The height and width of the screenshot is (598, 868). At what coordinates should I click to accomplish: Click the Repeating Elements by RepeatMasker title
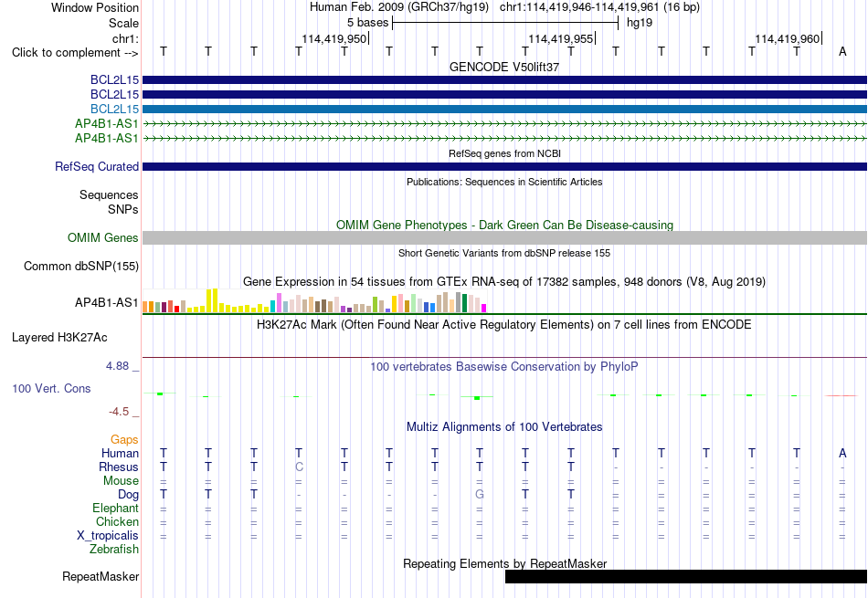(x=504, y=563)
